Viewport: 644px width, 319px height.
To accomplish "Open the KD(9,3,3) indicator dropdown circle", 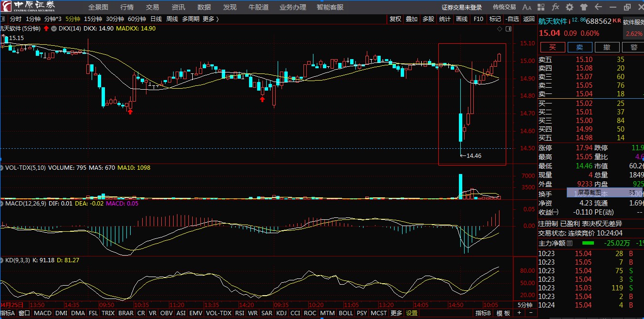I will tap(2, 260).
